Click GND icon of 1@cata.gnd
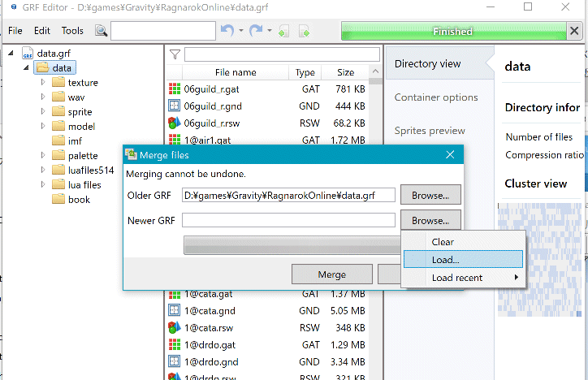Screen dimensions: 588x380 click(175, 310)
